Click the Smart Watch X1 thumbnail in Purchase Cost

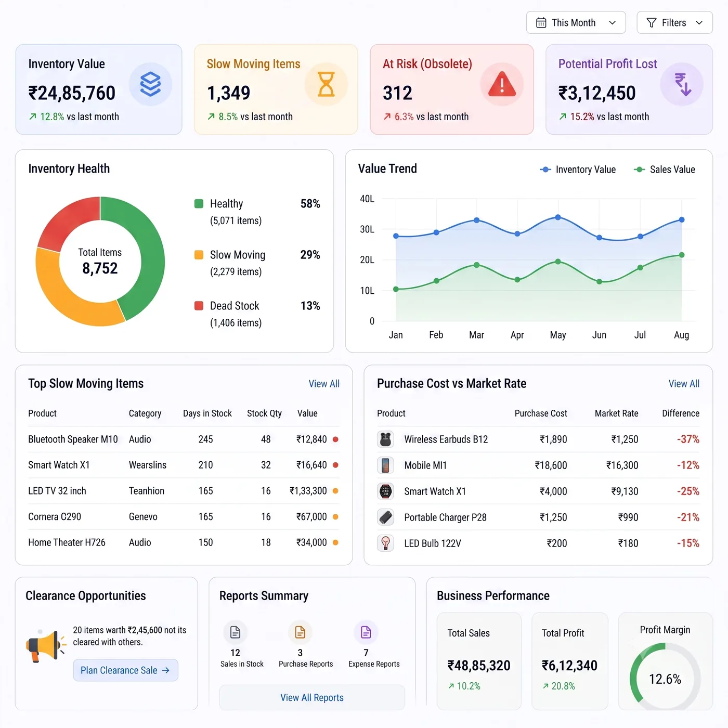tap(385, 491)
